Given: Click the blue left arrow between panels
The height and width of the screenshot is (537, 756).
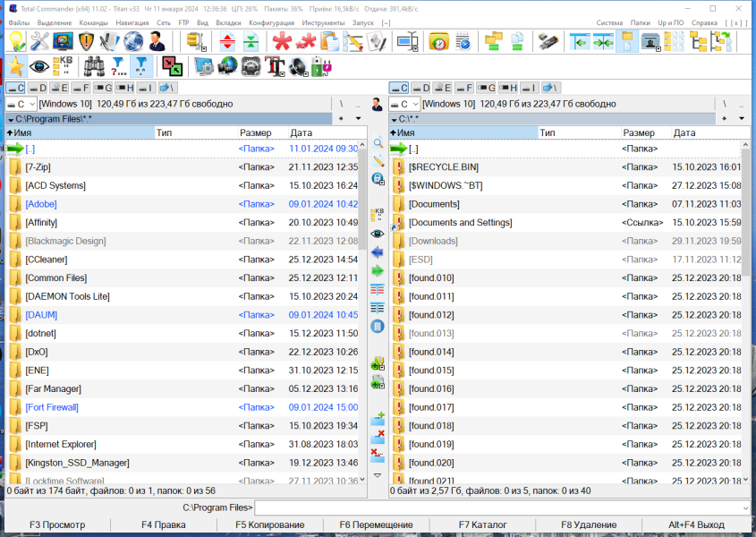Looking at the screenshot, I should click(378, 252).
